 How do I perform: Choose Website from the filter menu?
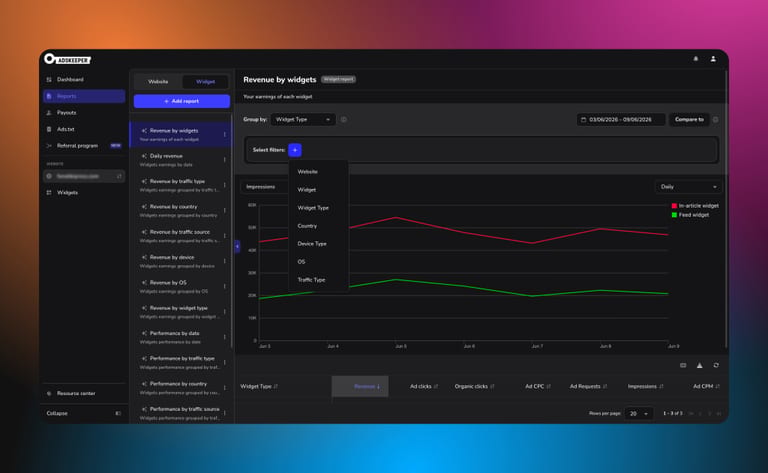click(318, 172)
